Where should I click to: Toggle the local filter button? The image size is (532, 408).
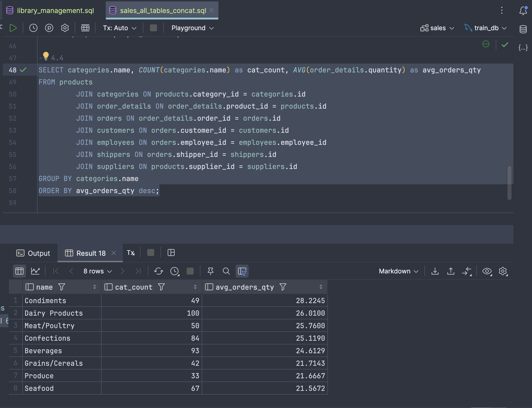coord(242,271)
